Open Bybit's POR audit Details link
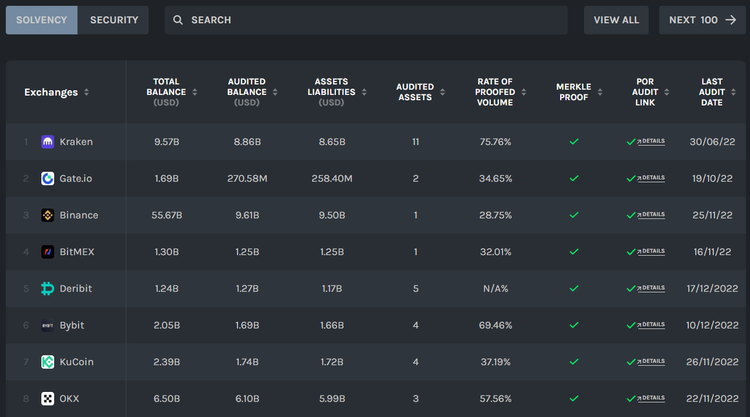Screen dimensions: 750x417 point(651,325)
